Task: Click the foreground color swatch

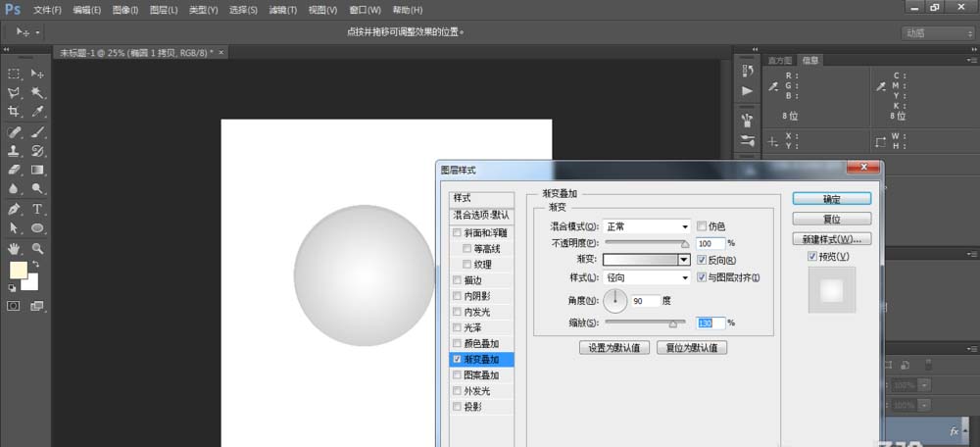Action: (x=18, y=271)
